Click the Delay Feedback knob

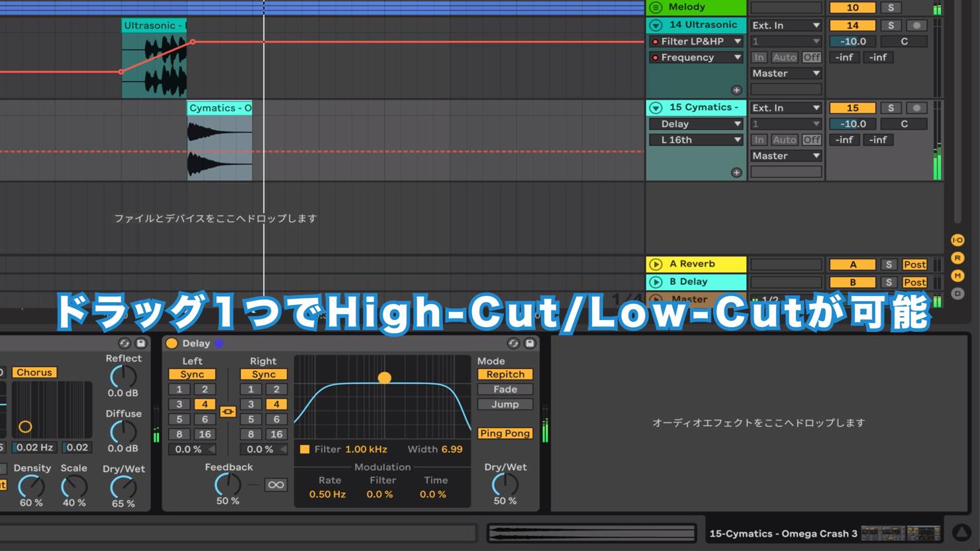227,484
